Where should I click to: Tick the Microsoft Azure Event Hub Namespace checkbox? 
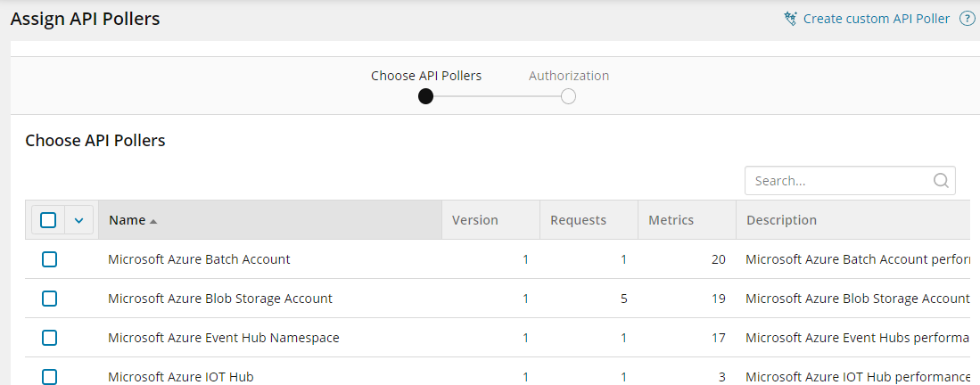pyautogui.click(x=49, y=338)
